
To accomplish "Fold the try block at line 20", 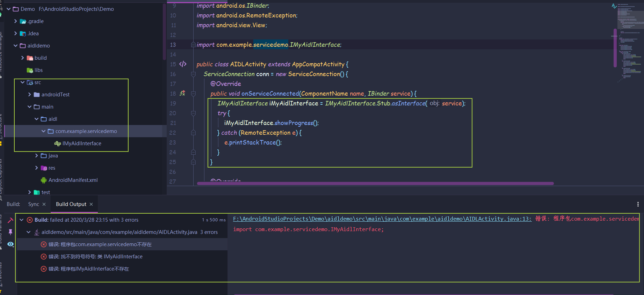I will (x=193, y=113).
